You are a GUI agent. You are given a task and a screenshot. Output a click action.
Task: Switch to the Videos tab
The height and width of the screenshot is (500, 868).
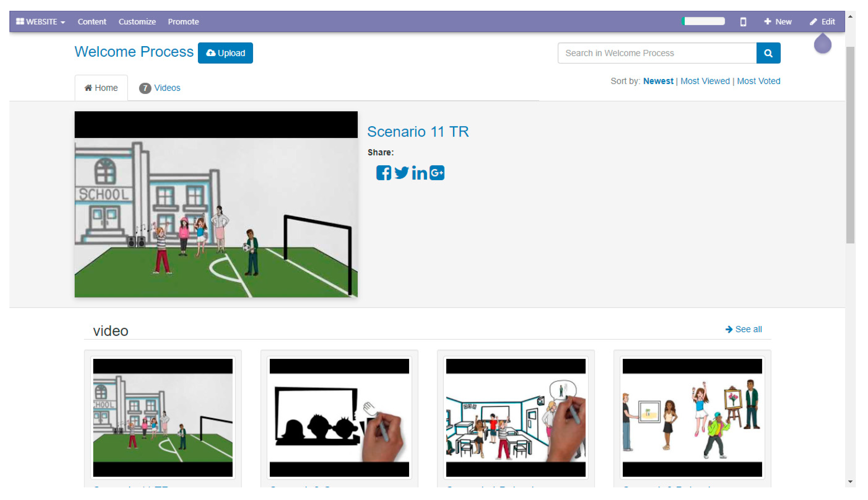[159, 88]
